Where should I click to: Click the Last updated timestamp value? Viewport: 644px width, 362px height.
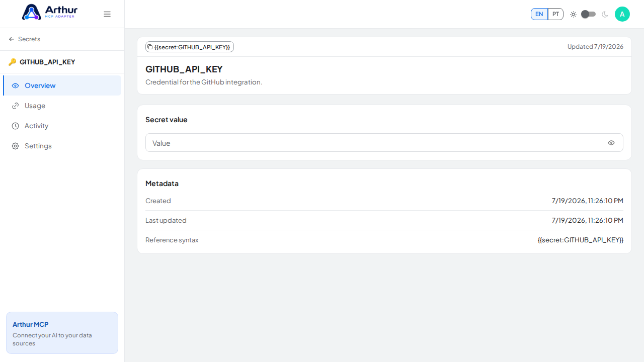(x=588, y=220)
